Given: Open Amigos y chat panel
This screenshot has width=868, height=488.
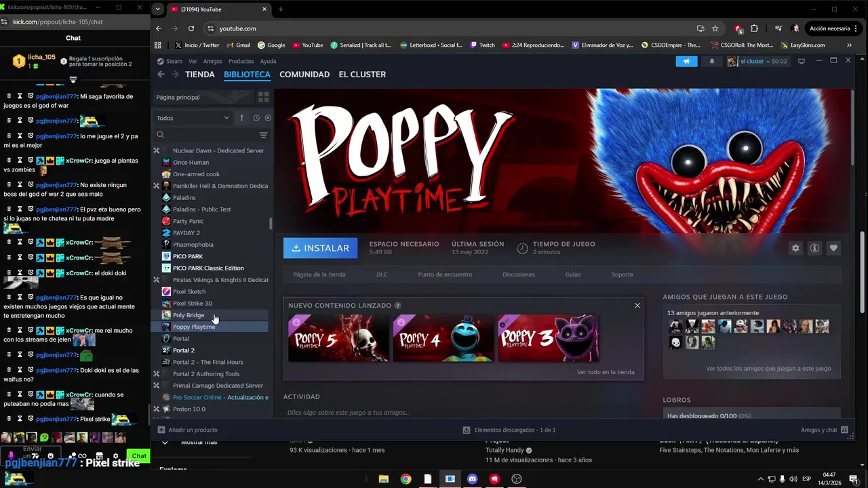Looking at the screenshot, I should (824, 430).
